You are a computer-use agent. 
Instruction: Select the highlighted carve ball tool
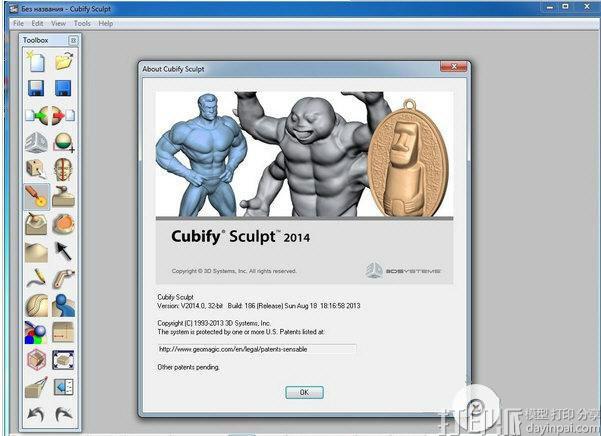pos(36,197)
